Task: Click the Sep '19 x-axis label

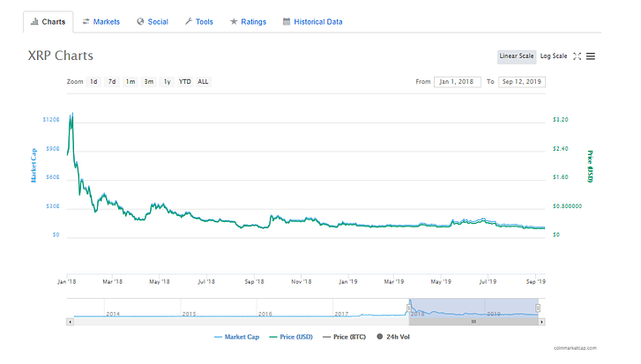Action: tap(535, 281)
